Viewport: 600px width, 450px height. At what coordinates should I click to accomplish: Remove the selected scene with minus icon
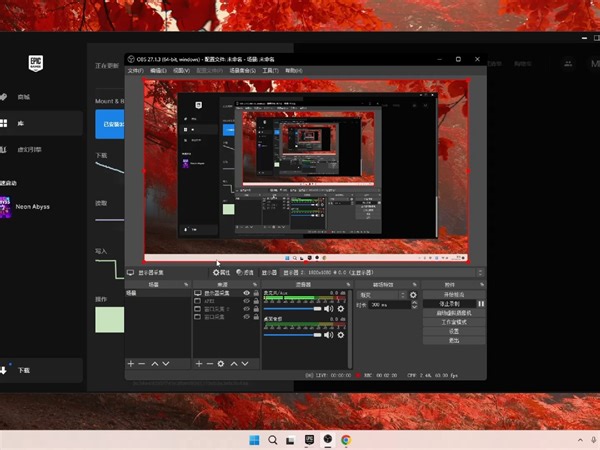click(x=142, y=364)
